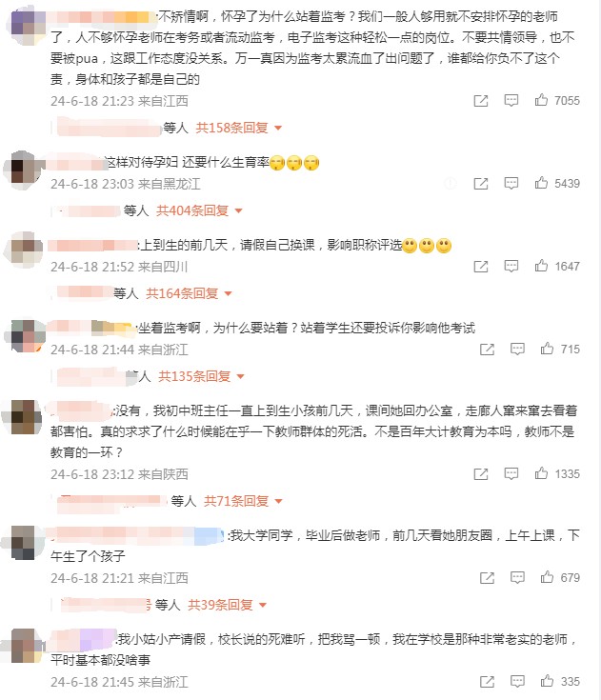Expand 共164条回复 replies
601x700 pixels.
click(189, 293)
